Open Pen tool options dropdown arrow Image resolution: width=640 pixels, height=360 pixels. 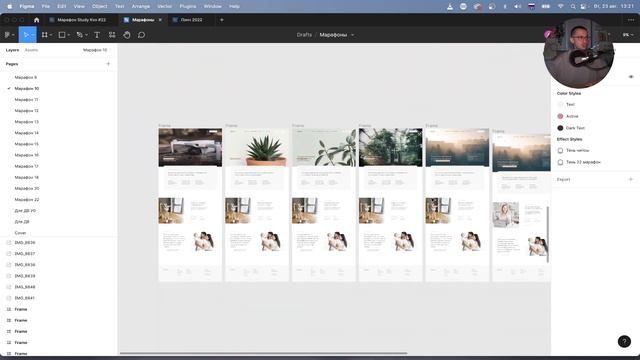pos(86,35)
